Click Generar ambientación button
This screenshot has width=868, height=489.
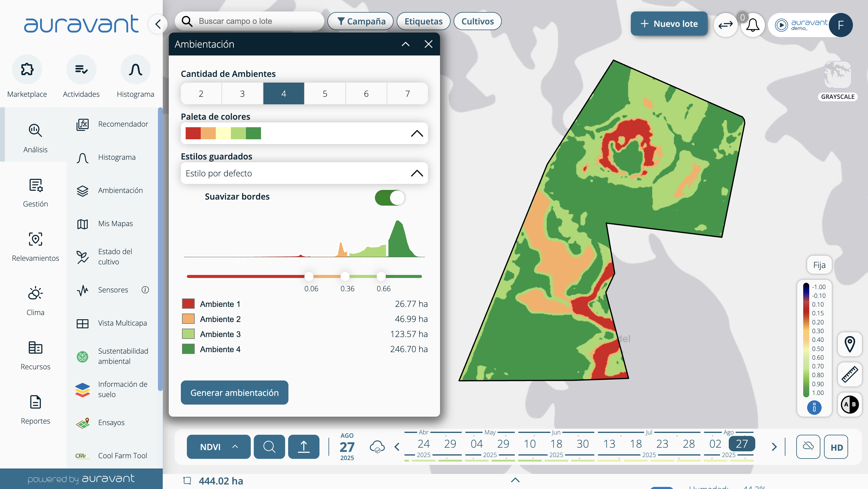[x=234, y=393]
